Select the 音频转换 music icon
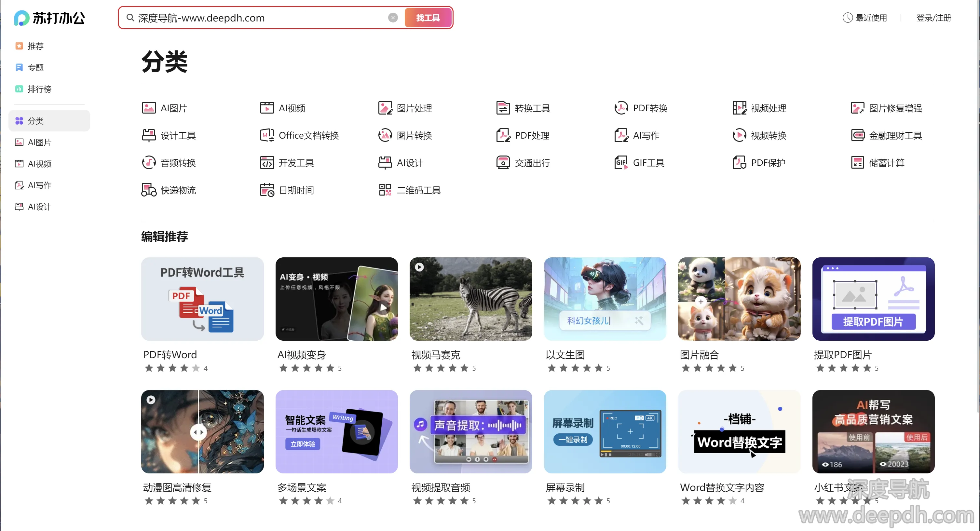The width and height of the screenshot is (980, 531). coord(149,163)
